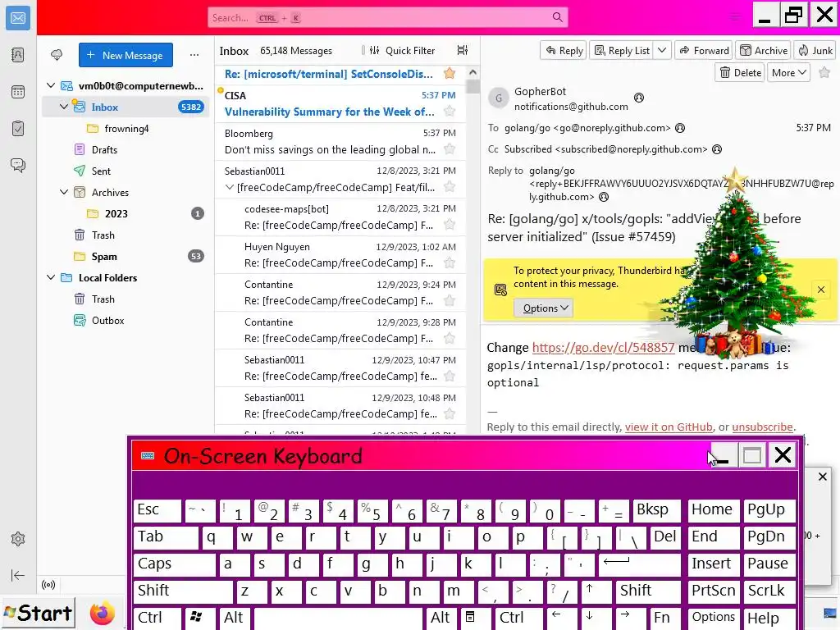Click the Bksp key on On-Screen Keyboard
This screenshot has width=840, height=630.
click(x=656, y=510)
